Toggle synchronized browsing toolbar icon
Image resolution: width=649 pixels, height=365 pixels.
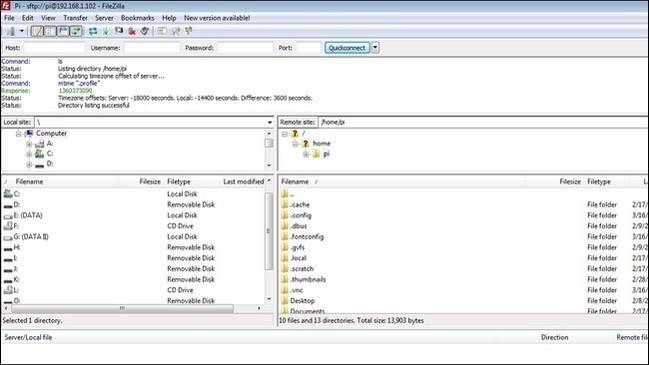click(x=189, y=31)
